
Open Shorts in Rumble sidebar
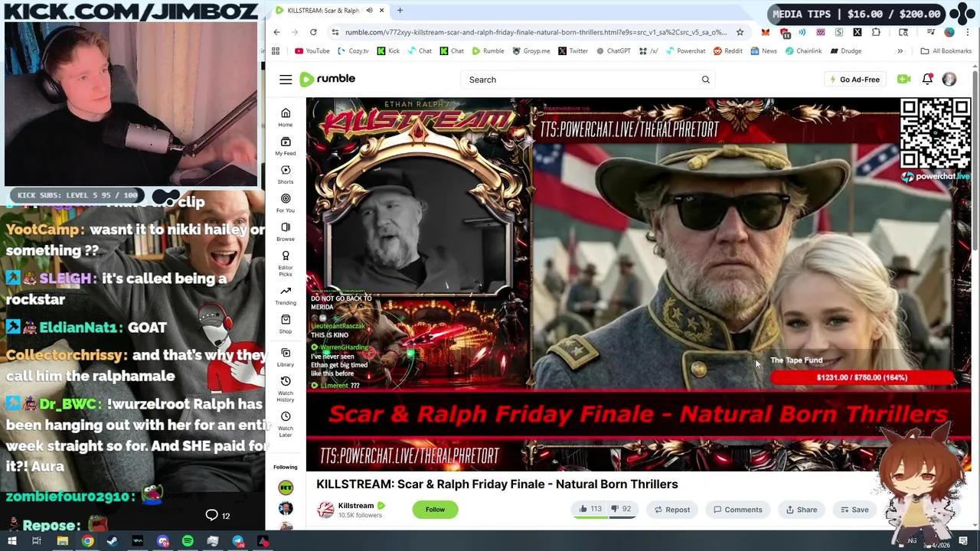point(286,174)
